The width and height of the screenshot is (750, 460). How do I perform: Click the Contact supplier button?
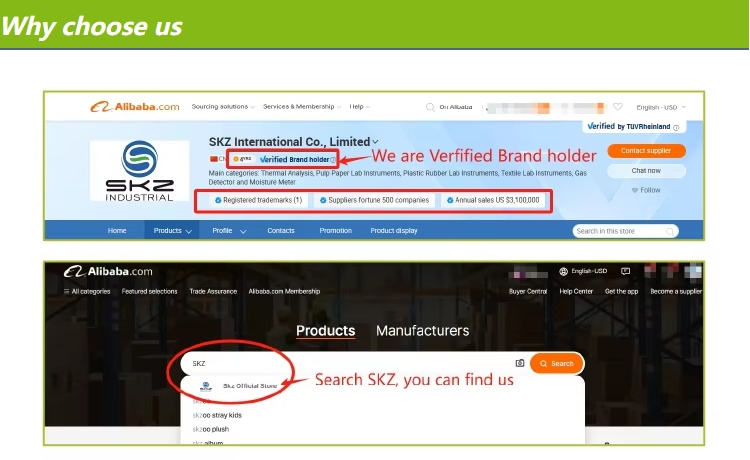(x=646, y=151)
